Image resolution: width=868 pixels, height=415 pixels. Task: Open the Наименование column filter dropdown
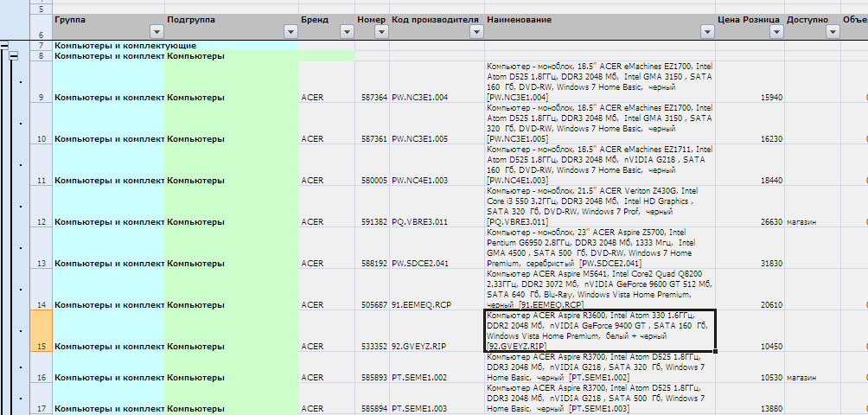coord(707,33)
